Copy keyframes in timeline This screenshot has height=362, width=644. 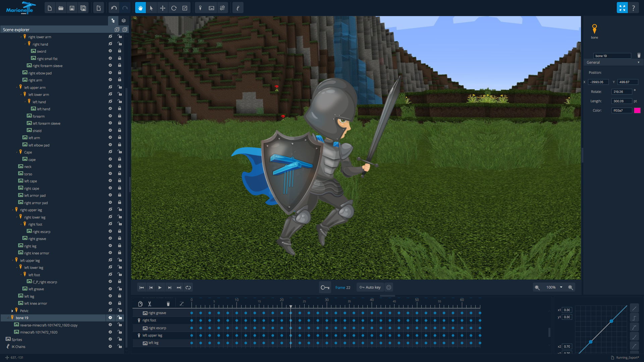pyautogui.click(x=140, y=304)
